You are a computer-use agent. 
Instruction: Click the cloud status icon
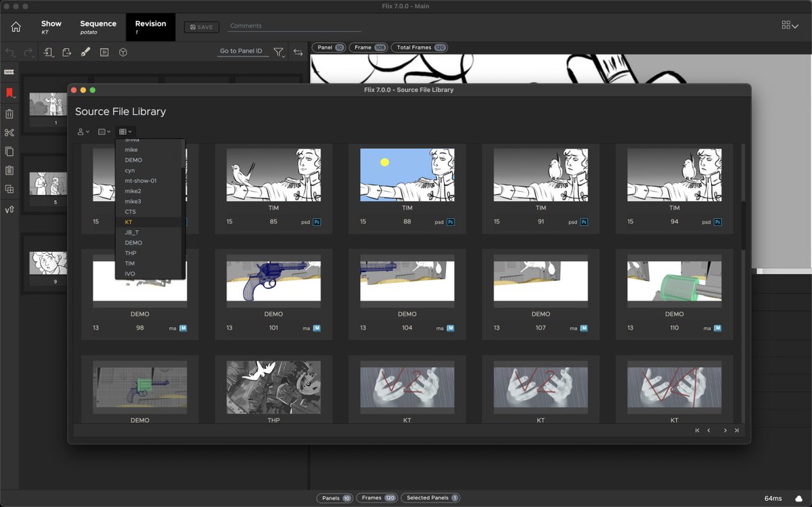798,498
